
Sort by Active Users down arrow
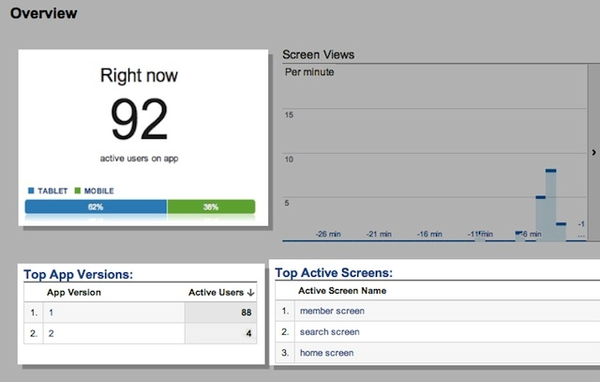(x=251, y=293)
